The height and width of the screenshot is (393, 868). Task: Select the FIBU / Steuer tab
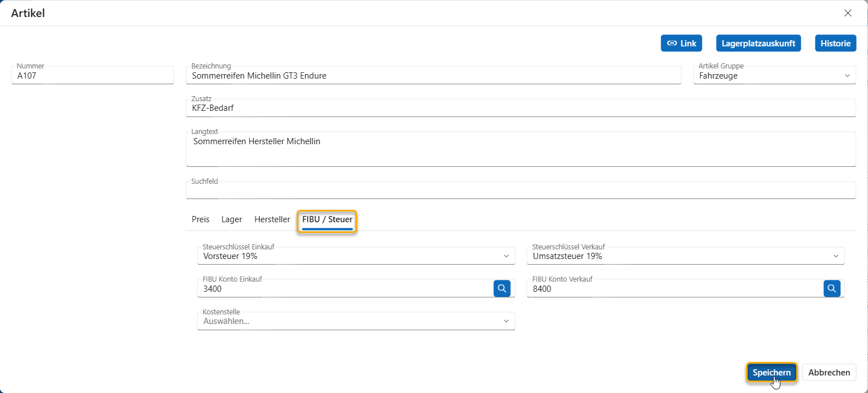point(327,219)
